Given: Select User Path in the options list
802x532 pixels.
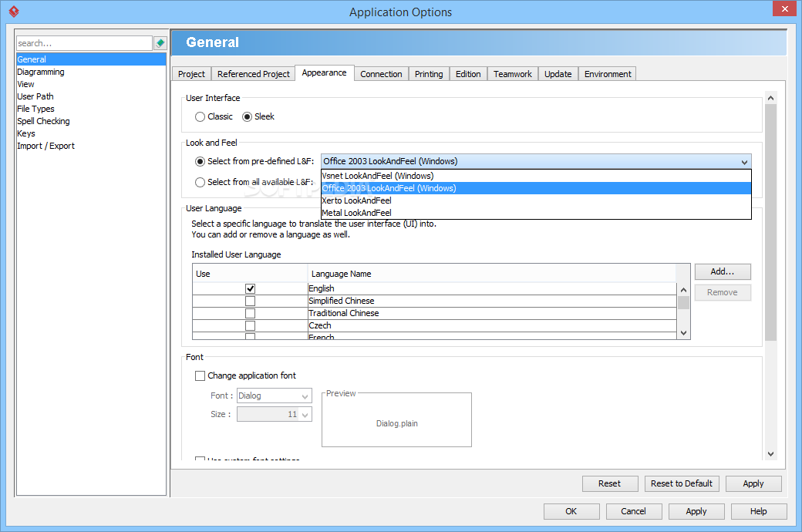Looking at the screenshot, I should 92,96.
